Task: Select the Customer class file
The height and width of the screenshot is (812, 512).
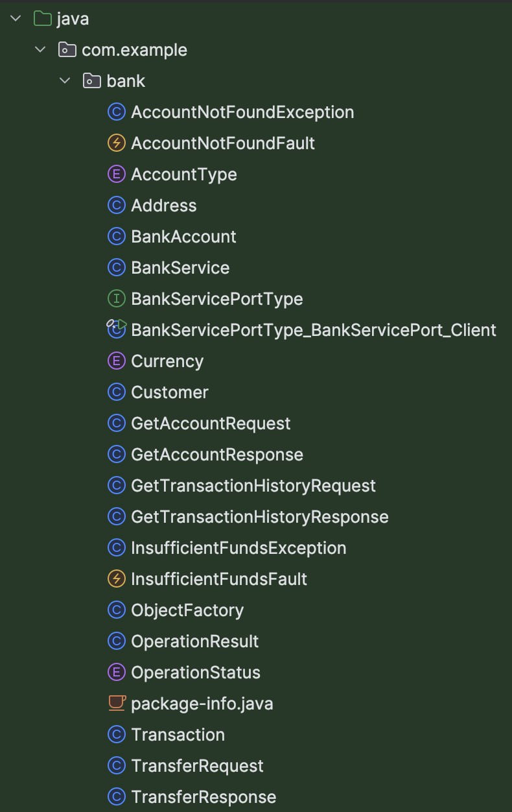Action: pos(170,392)
